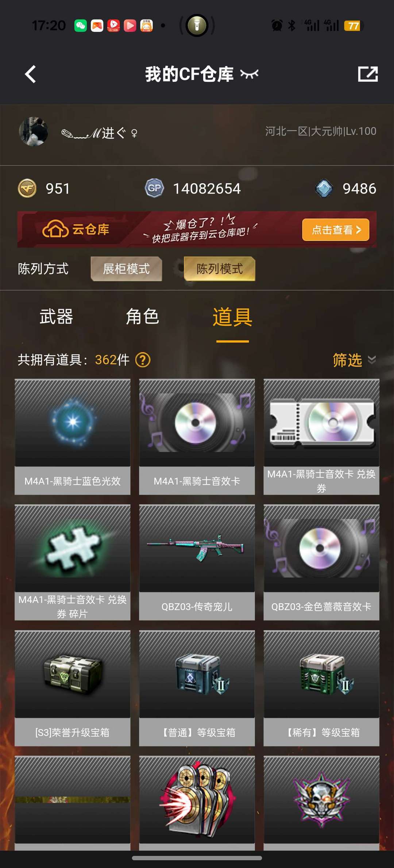The height and width of the screenshot is (868, 394).
Task: Switch to the 角色 tab
Action: (x=143, y=316)
